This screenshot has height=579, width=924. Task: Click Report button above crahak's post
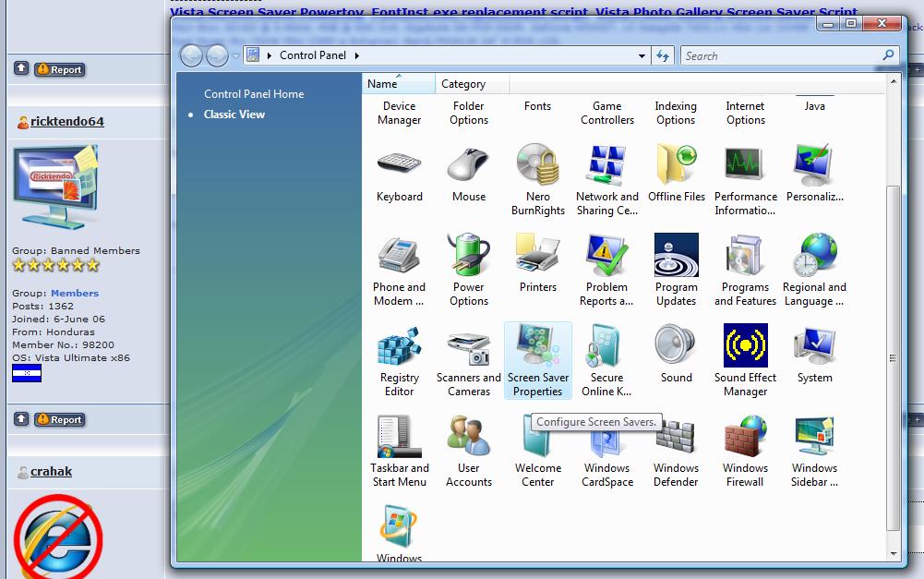click(x=59, y=420)
